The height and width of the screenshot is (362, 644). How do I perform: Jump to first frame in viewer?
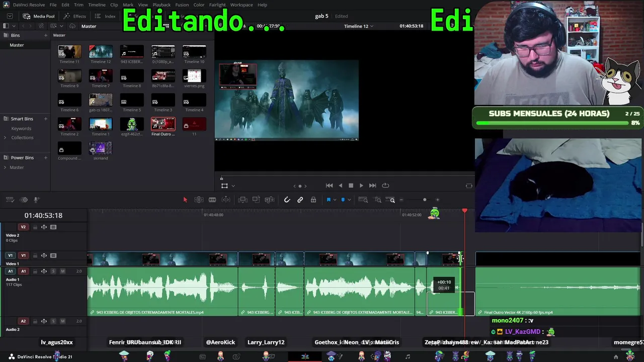coord(329,186)
